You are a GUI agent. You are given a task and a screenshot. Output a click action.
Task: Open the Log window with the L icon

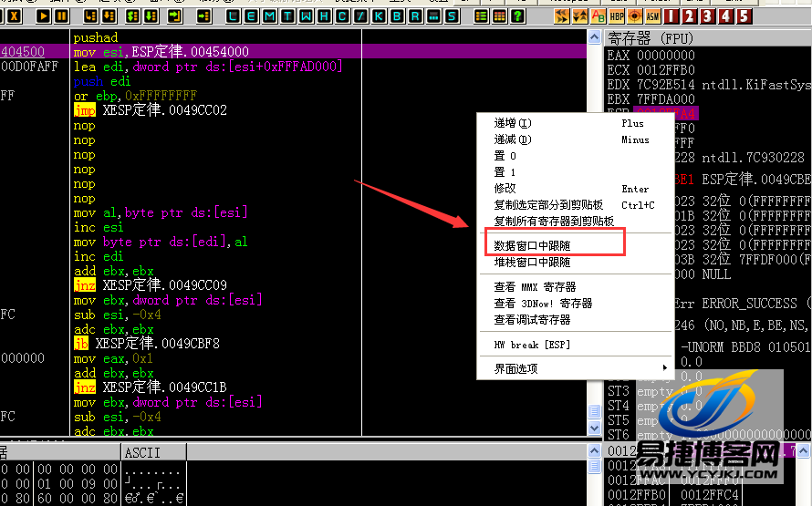coord(234,16)
